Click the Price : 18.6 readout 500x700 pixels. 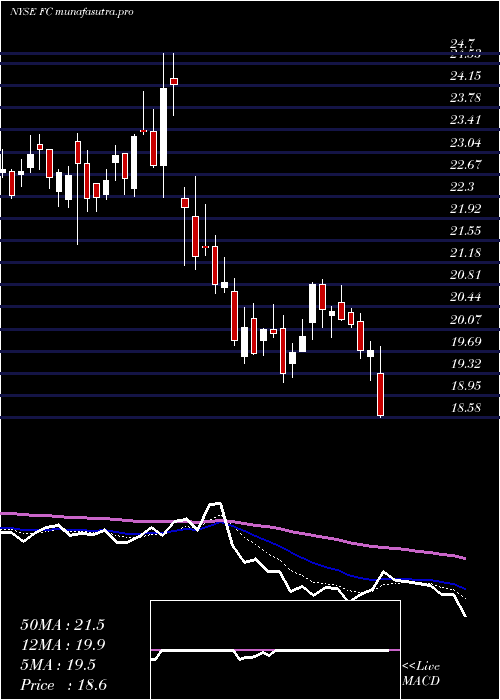click(x=63, y=685)
